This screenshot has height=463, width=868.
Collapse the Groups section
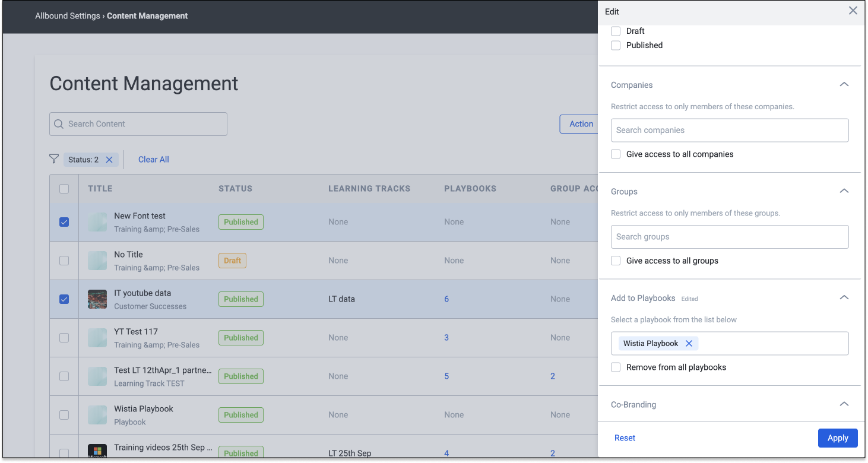coord(844,191)
